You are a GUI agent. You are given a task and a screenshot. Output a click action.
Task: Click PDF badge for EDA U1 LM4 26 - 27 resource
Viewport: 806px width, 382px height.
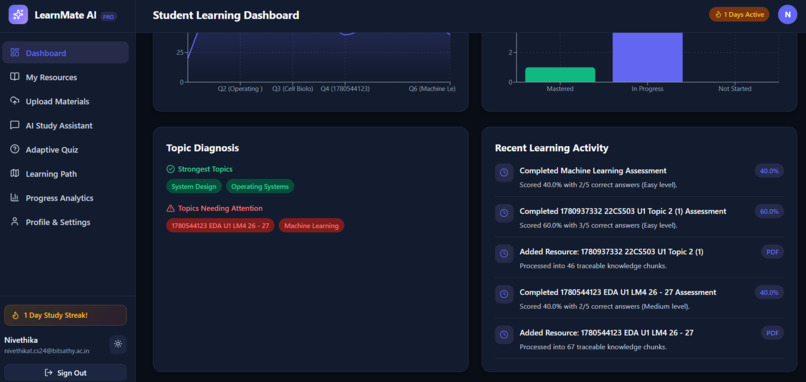point(772,333)
